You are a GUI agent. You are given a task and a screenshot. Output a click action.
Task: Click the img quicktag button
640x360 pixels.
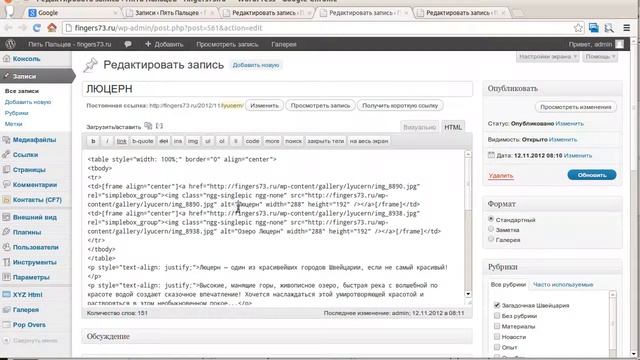pyautogui.click(x=193, y=141)
